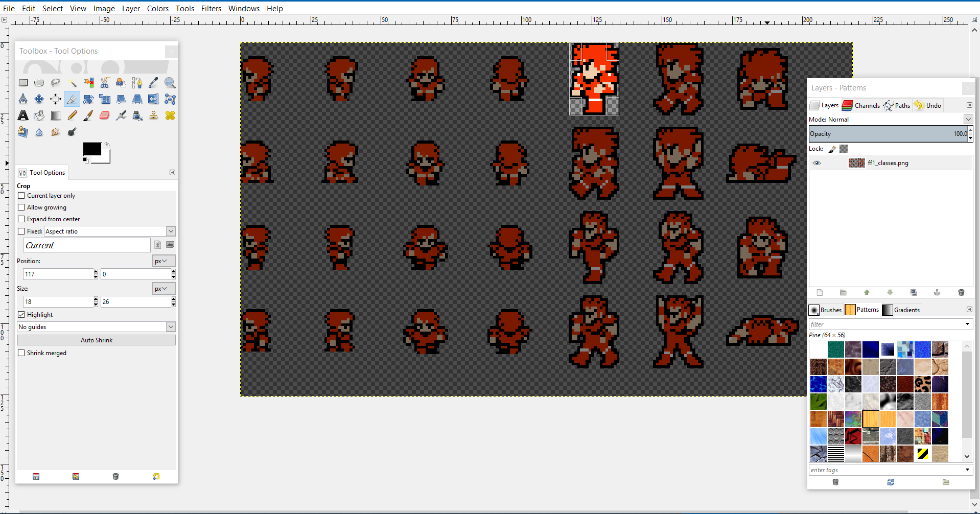Select the Scissors Select tool

[105, 83]
